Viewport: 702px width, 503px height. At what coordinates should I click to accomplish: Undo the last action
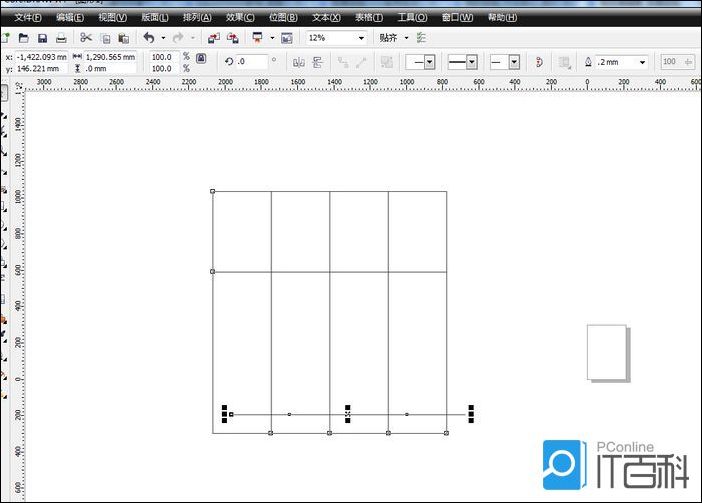[149, 38]
